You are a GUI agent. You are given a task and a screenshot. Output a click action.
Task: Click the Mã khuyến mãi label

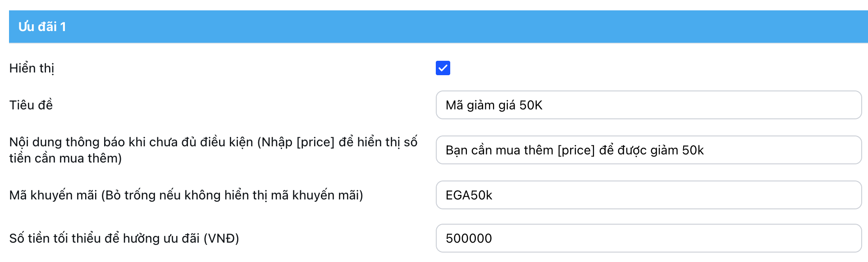(x=53, y=195)
